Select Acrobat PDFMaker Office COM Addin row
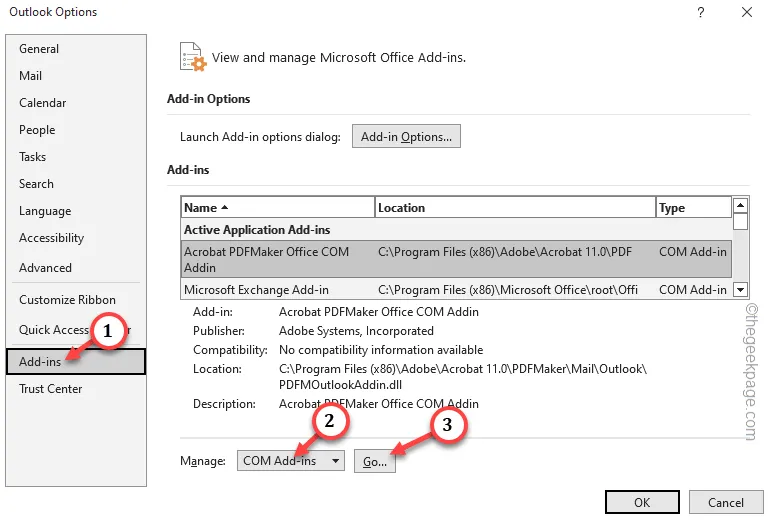This screenshot has height=520, width=770. (x=456, y=259)
